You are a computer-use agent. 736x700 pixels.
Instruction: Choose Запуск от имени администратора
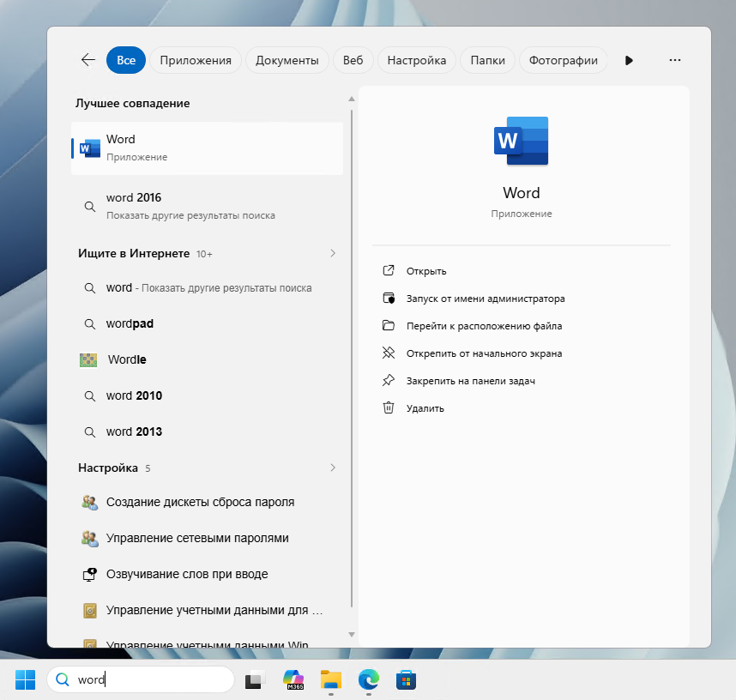pyautogui.click(x=486, y=299)
